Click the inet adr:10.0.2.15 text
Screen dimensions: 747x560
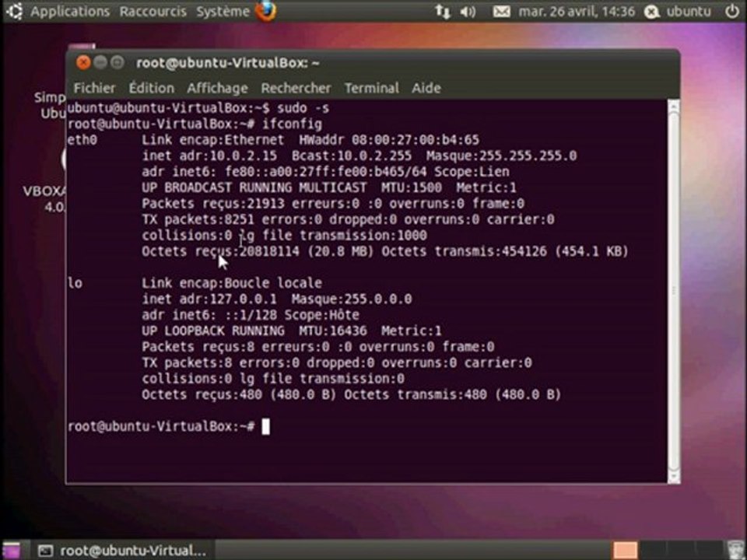pyautogui.click(x=209, y=156)
